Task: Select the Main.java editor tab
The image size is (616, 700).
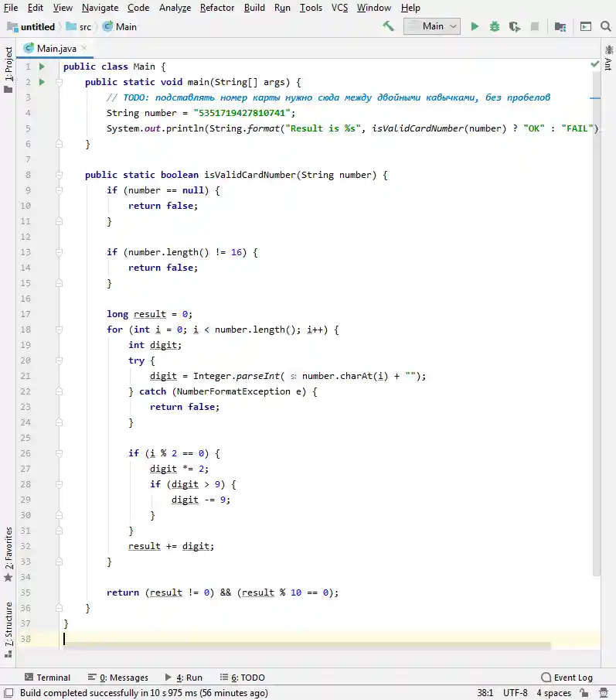Action: 56,48
